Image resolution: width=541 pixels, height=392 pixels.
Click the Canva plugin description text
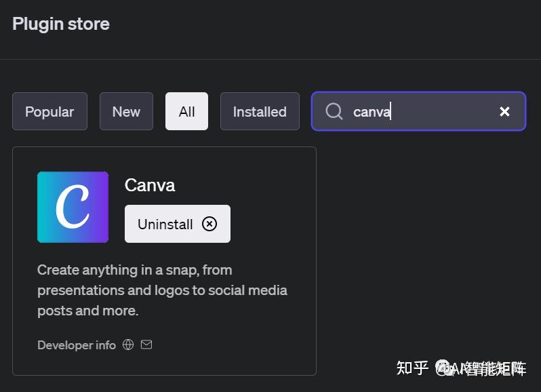162,290
